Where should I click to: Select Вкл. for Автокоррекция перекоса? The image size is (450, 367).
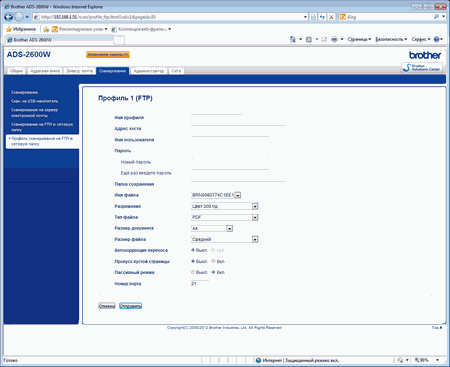pos(213,250)
